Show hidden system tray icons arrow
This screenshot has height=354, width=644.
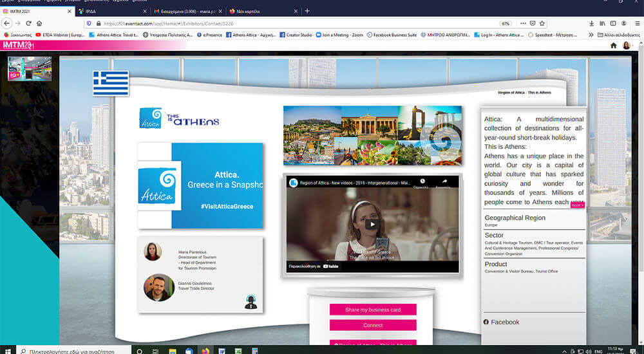(564, 351)
